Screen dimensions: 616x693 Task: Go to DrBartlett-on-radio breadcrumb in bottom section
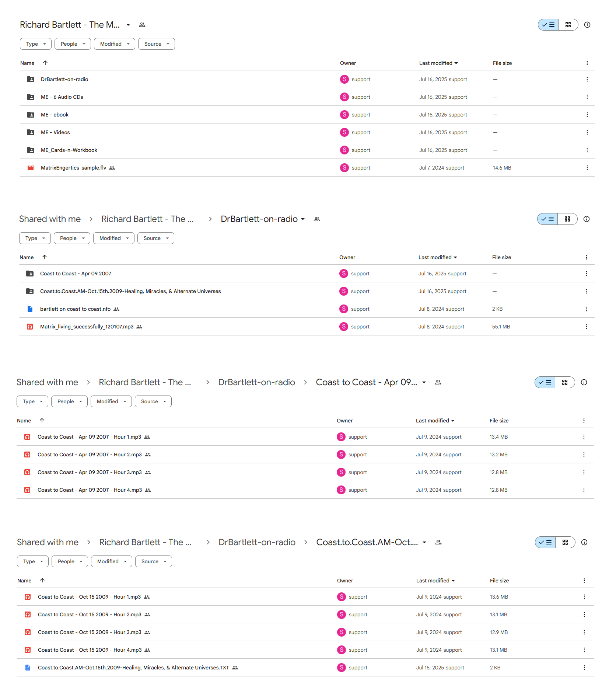257,542
